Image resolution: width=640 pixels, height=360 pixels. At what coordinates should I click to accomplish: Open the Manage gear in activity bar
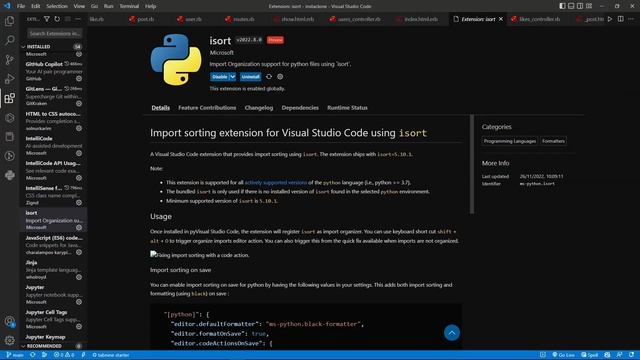9,340
